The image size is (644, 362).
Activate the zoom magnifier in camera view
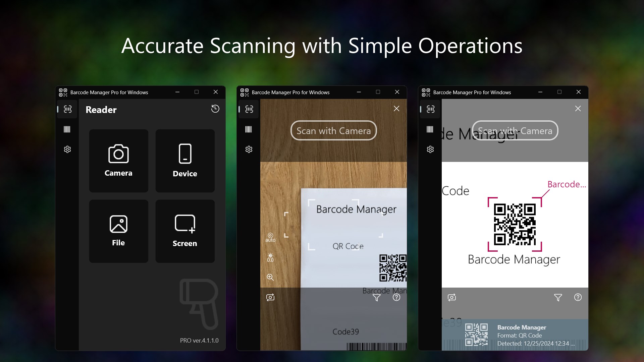270,278
